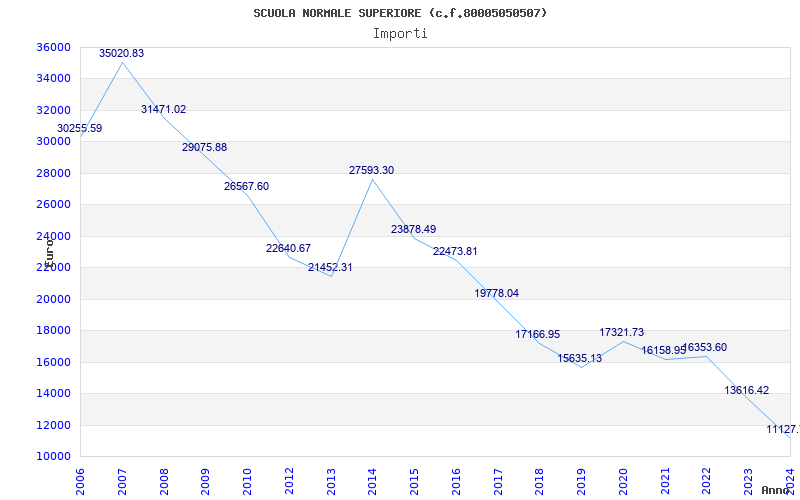Select the y-axis value 20000

click(x=54, y=299)
